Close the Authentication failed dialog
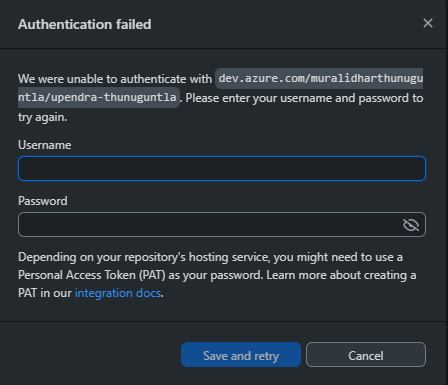The height and width of the screenshot is (385, 448). click(x=428, y=23)
